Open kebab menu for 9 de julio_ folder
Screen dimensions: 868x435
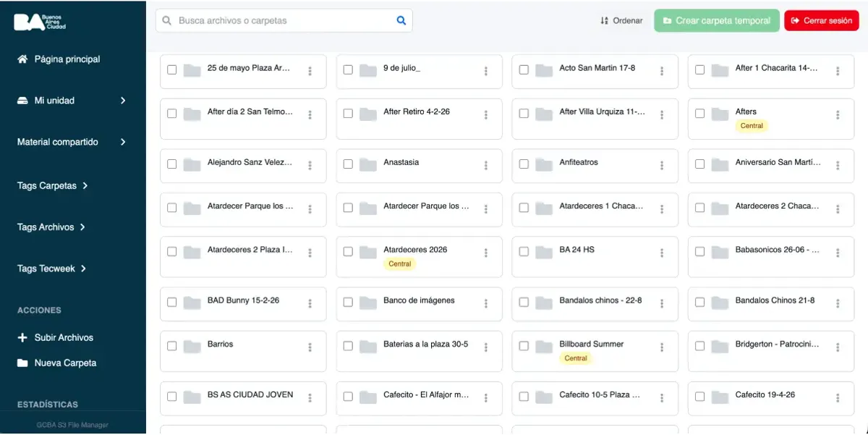coord(486,71)
